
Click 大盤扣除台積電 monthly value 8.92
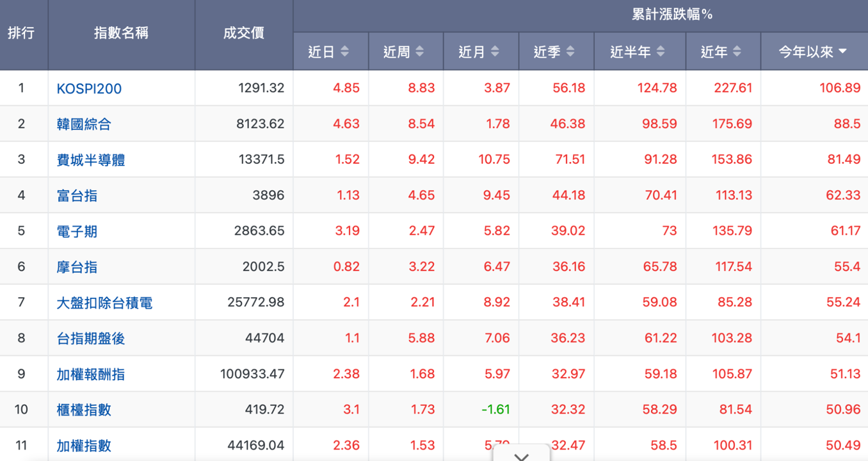pos(497,302)
